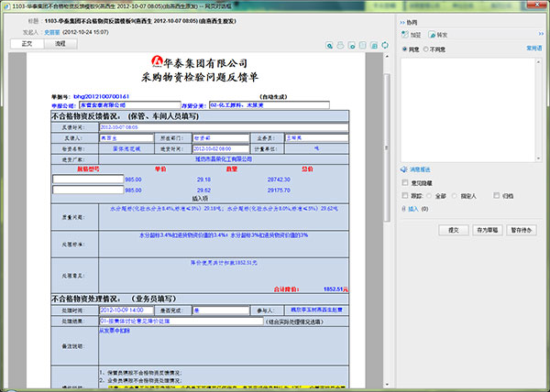
Task: Select the 同意 radio button
Action: click(x=406, y=48)
